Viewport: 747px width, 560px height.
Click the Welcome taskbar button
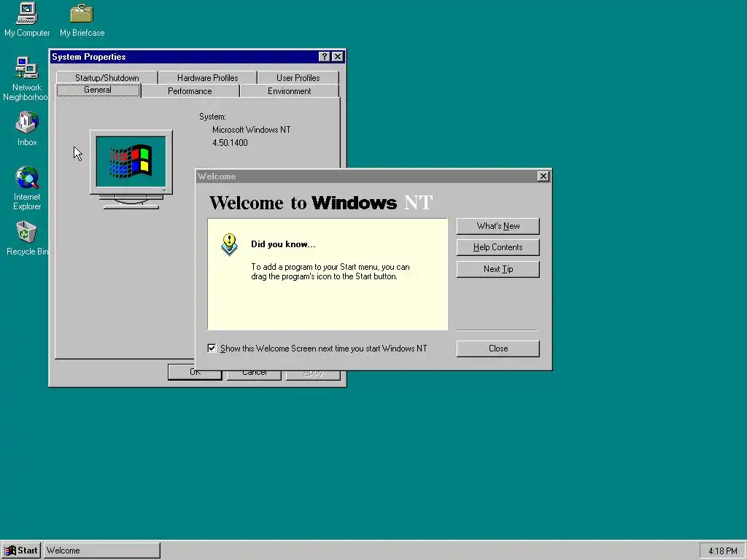[102, 551]
